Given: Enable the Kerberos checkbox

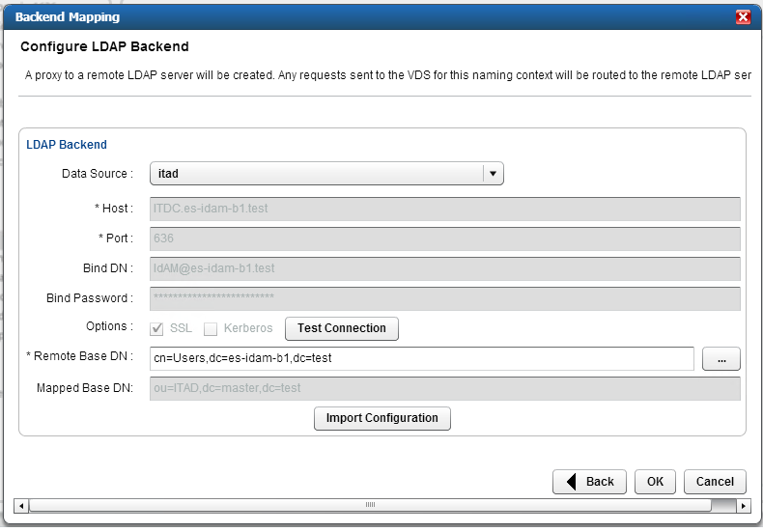Looking at the screenshot, I should [x=211, y=329].
